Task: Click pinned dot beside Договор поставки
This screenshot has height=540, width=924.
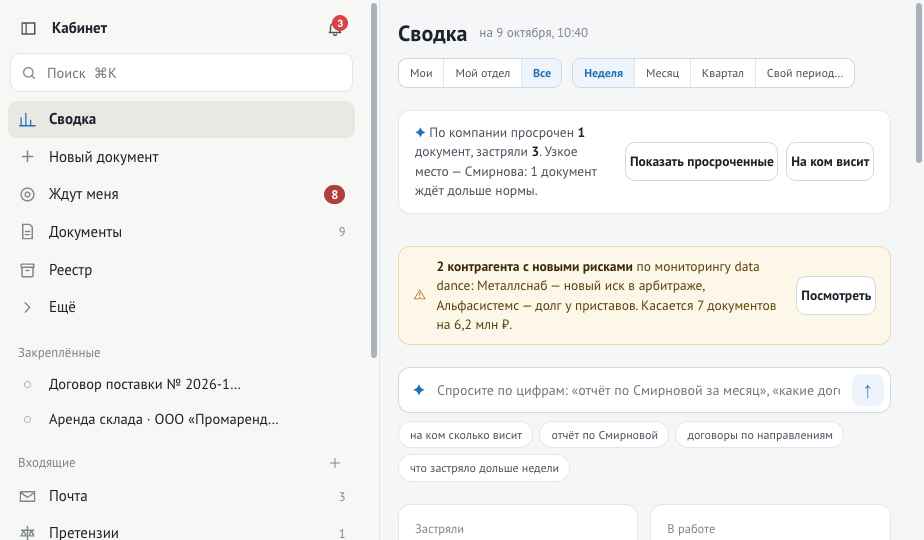Action: 27,384
